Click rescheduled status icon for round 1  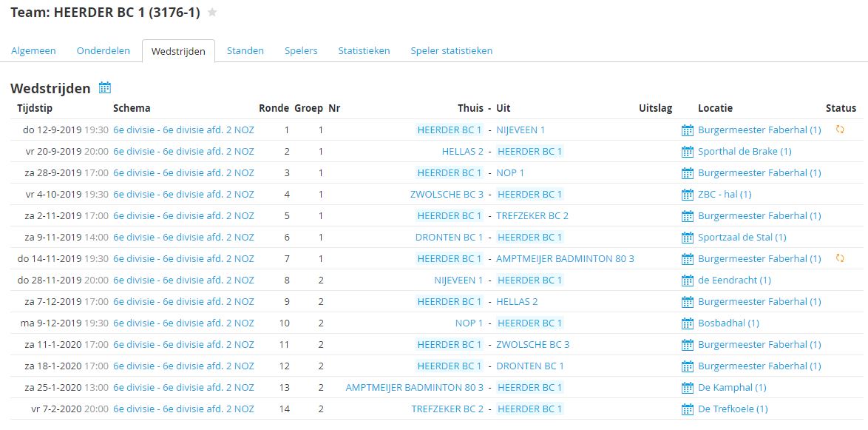(x=840, y=130)
